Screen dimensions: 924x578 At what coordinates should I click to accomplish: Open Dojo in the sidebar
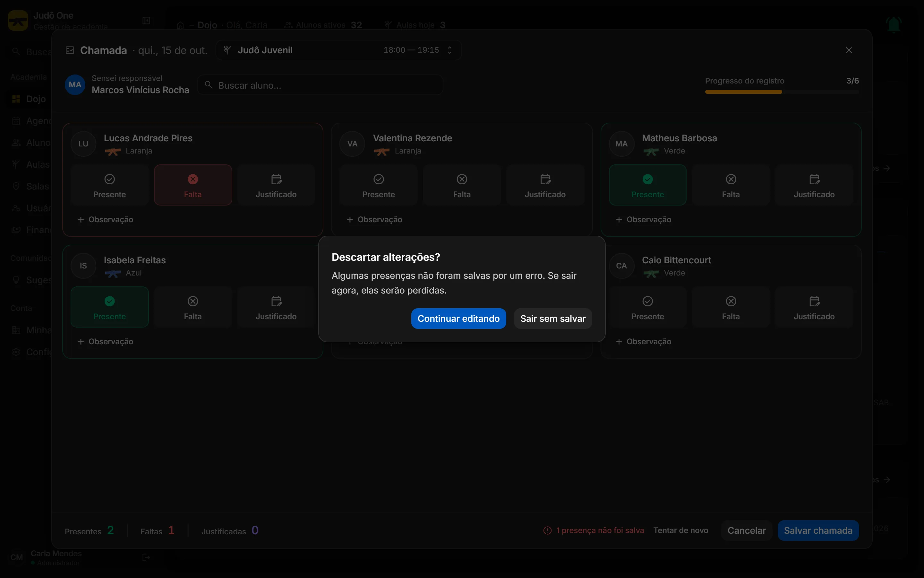[29, 99]
